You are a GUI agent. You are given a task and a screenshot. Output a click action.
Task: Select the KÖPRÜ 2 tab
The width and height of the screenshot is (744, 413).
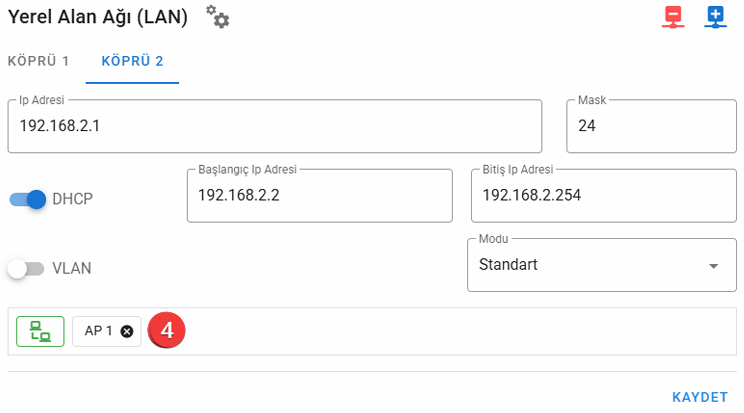click(132, 61)
